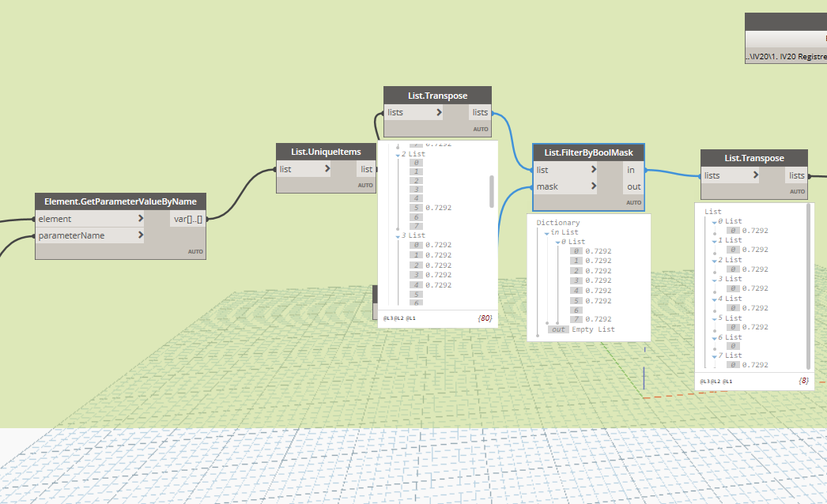Screen dimensions: 827x504
Task: Select the middle List.Transpose node header
Action: [x=438, y=96]
